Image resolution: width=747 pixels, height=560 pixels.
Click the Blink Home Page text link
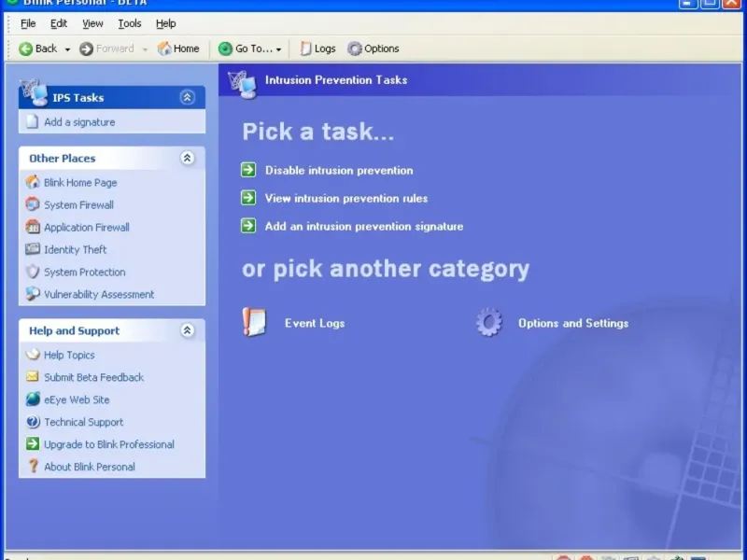click(x=80, y=183)
